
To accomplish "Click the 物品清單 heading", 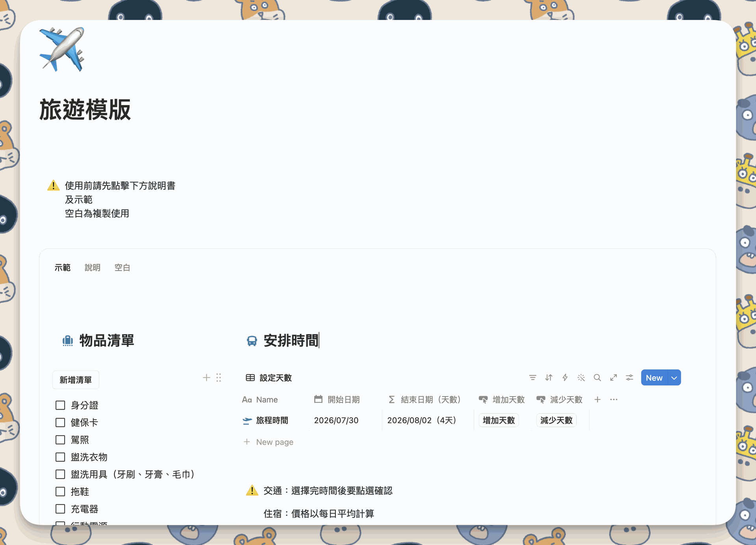I will 107,341.
